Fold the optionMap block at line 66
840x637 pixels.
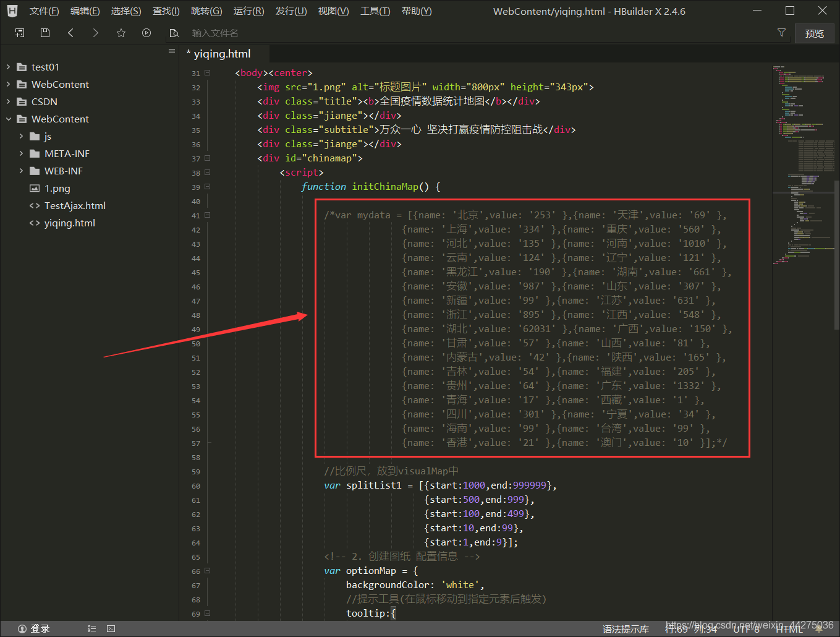click(208, 571)
